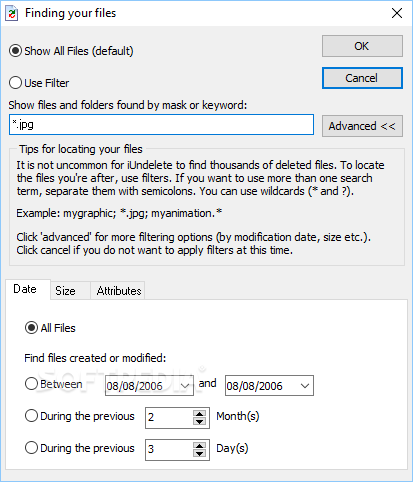
Task: Decrease the Day(s) value with down arrow
Action: pyautogui.click(x=199, y=454)
